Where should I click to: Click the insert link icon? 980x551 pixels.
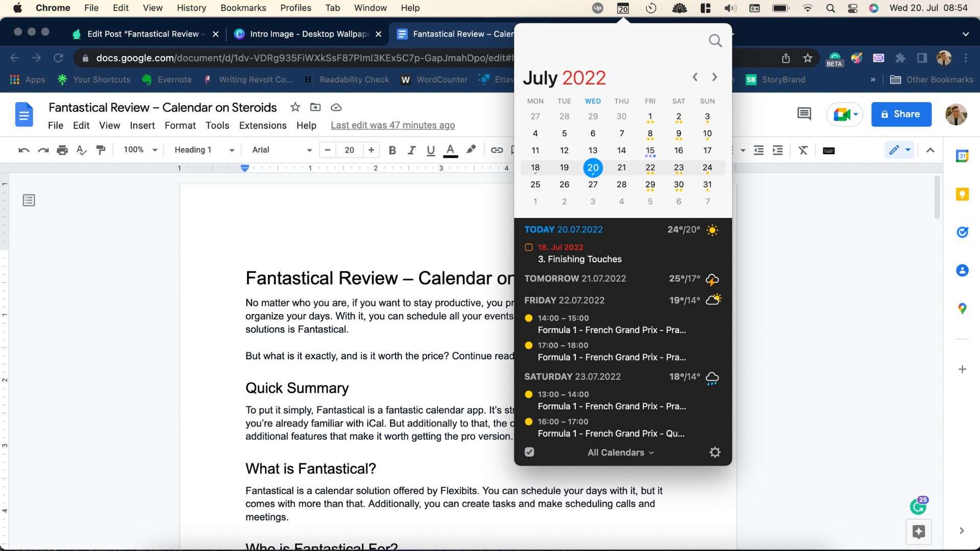click(x=497, y=150)
